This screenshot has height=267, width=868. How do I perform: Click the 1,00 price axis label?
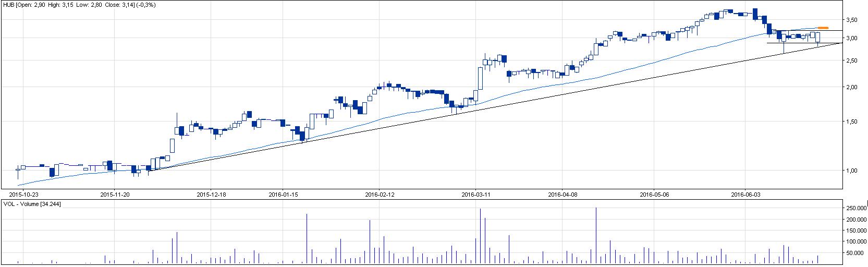tap(852, 171)
